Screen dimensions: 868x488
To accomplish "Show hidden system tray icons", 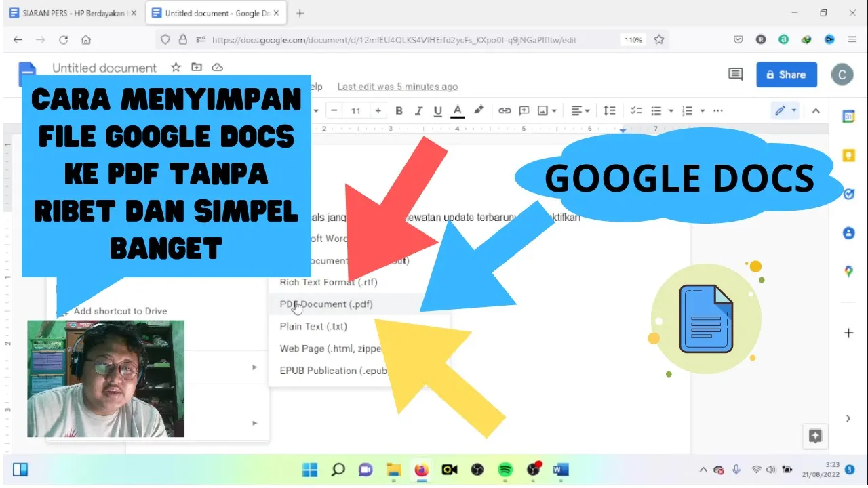I will coord(703,470).
